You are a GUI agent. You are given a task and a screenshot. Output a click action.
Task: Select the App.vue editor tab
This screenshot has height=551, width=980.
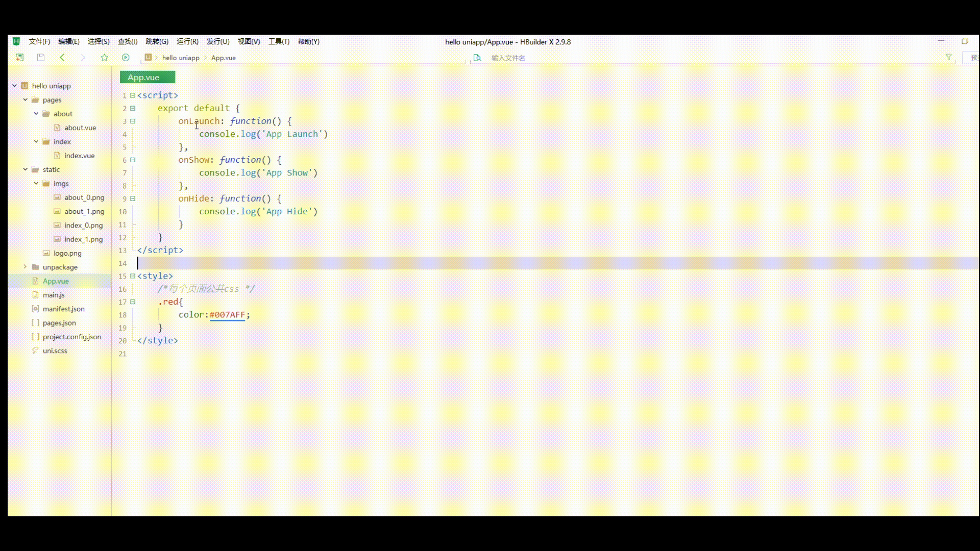(148, 77)
